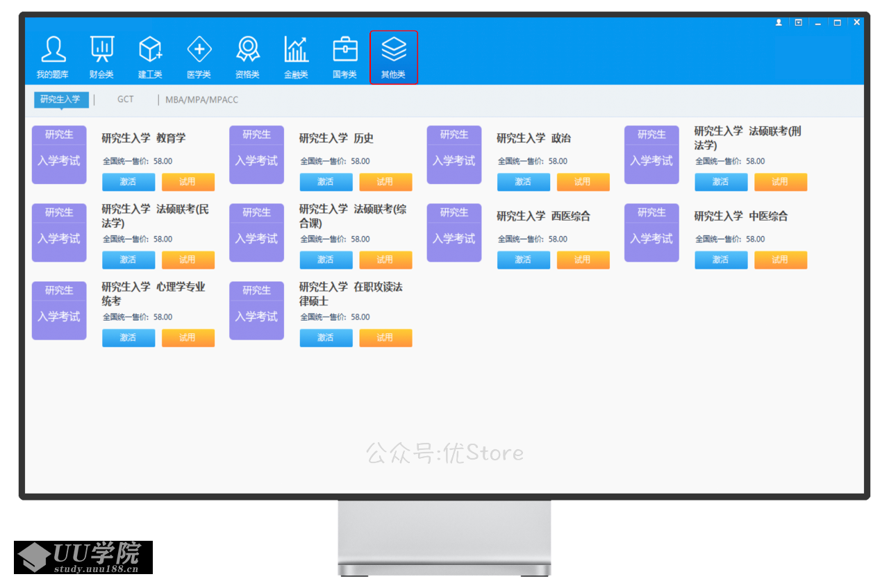The image size is (889, 588).
Task: Open 我的题库 section
Action: (x=53, y=58)
